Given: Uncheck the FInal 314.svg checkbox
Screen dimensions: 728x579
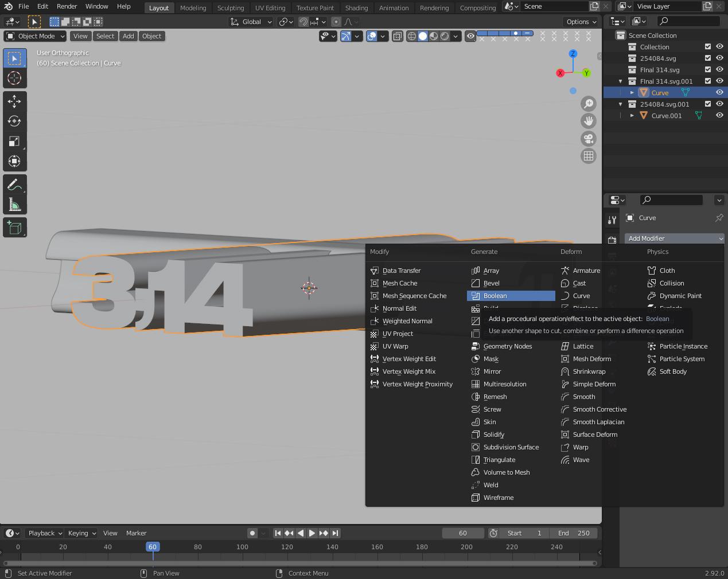Looking at the screenshot, I should pyautogui.click(x=708, y=70).
